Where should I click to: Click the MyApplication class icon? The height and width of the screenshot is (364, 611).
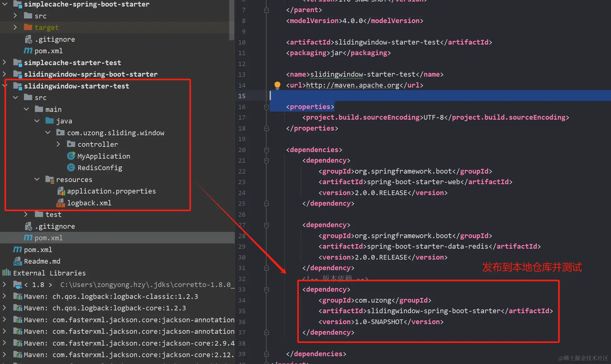point(71,156)
